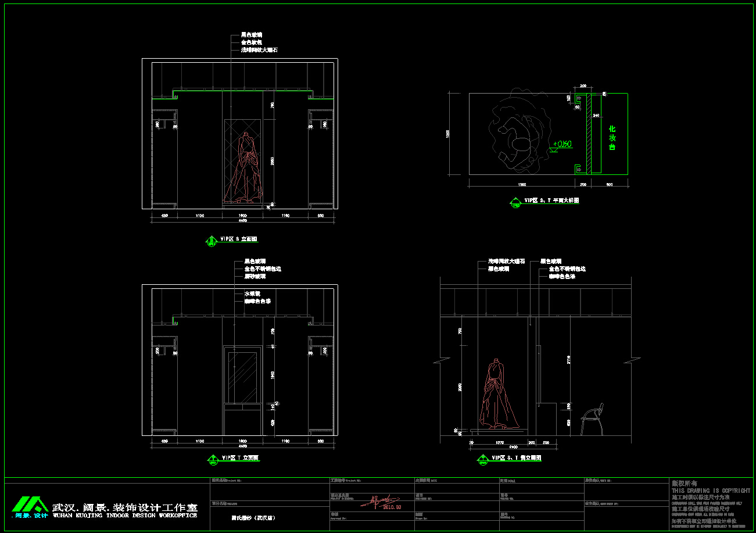Select the 武汉.阔景.装饰设计工作室 title text
Image resolution: width=756 pixels, height=533 pixels.
(x=125, y=507)
